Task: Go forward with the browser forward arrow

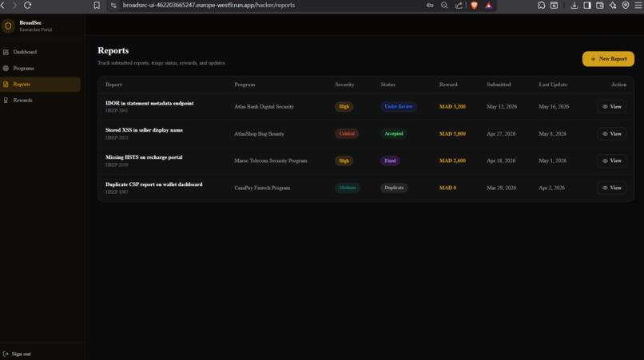Action: (x=14, y=6)
